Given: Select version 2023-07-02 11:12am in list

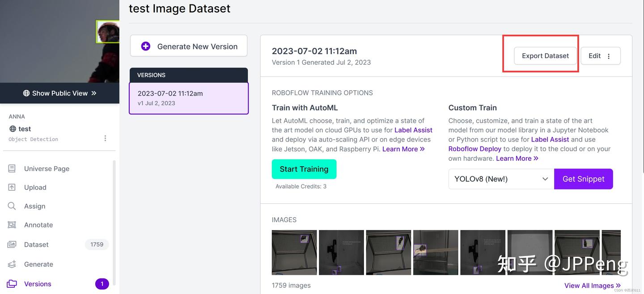Looking at the screenshot, I should tap(188, 98).
